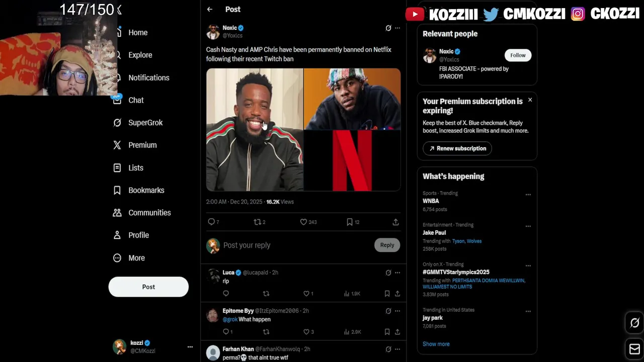This screenshot has width=644, height=362.
Task: Like Luca's reply with the heart icon
Action: point(306,294)
